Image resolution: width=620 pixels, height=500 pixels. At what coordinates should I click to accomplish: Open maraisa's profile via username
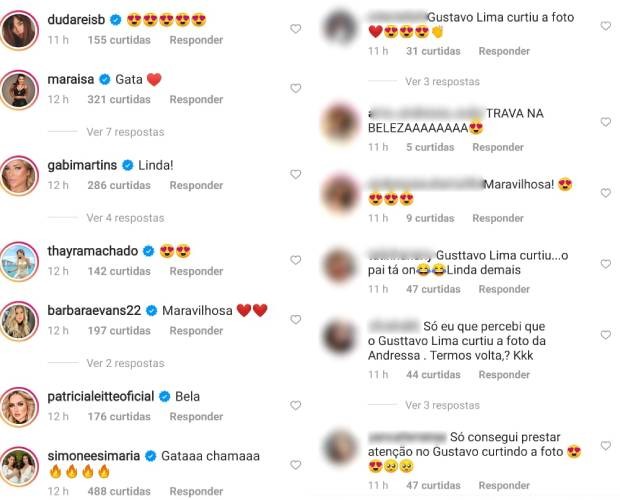coord(71,79)
